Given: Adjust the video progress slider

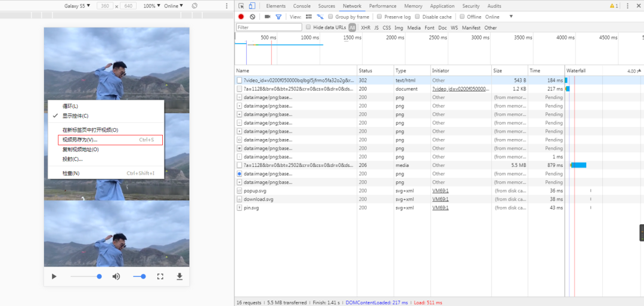Looking at the screenshot, I should tap(85, 276).
